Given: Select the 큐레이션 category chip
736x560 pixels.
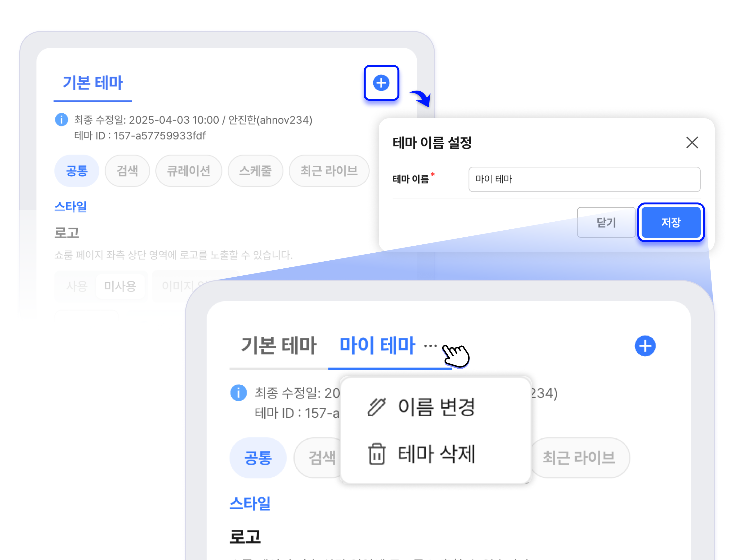Looking at the screenshot, I should 189,171.
